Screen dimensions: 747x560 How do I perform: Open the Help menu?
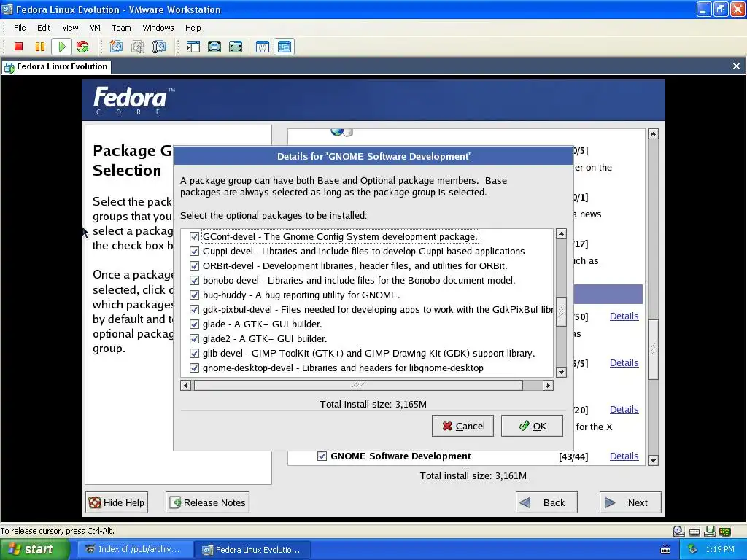pyautogui.click(x=193, y=28)
